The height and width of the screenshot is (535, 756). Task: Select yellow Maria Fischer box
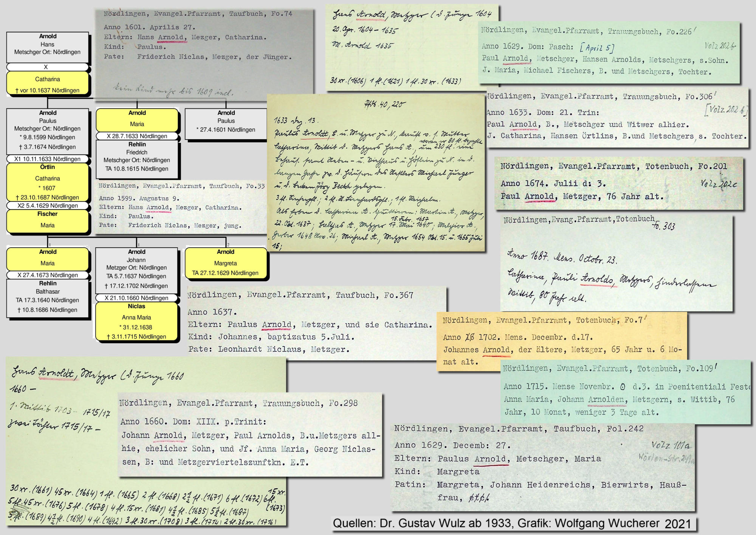(47, 221)
